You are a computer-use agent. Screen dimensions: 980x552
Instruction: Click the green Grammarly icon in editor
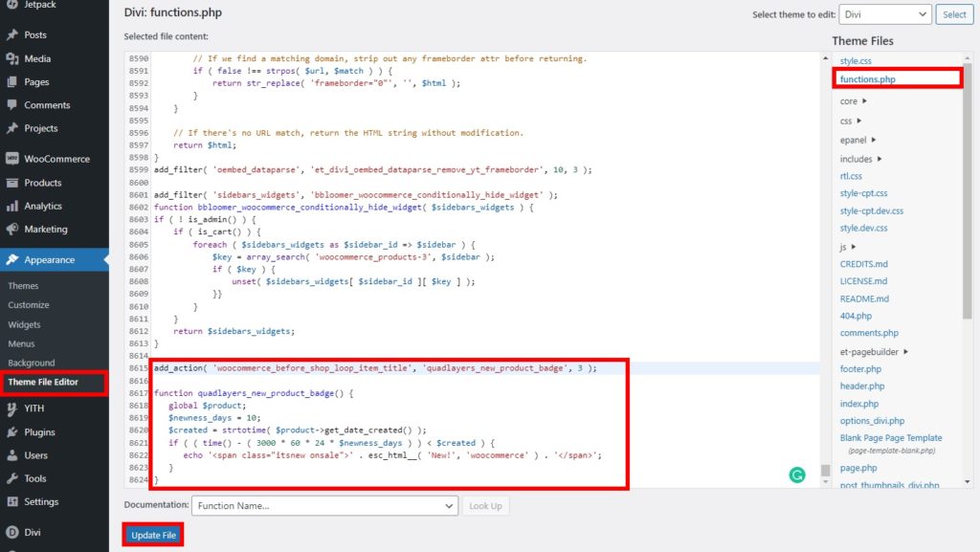click(797, 475)
